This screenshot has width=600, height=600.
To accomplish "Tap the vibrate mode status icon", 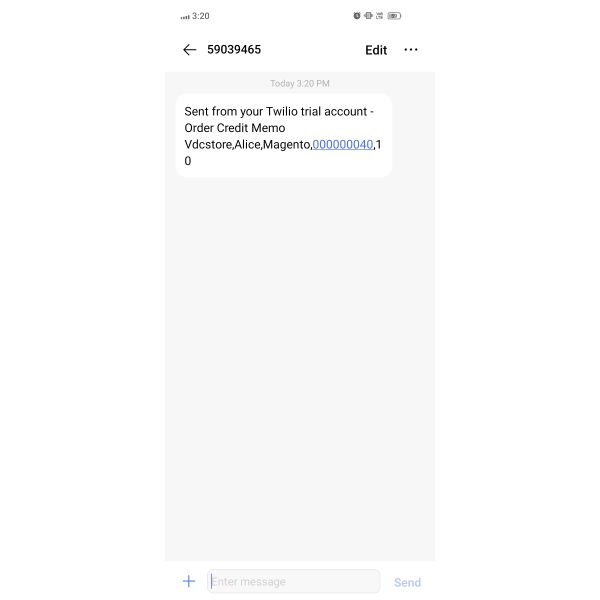I will coord(368,16).
